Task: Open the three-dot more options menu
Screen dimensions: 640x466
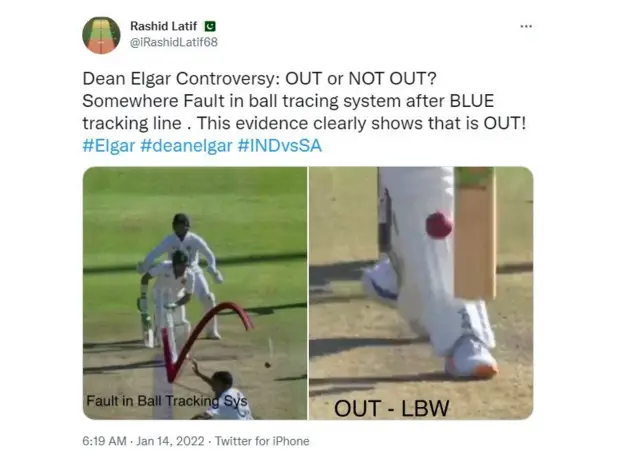Action: (526, 27)
